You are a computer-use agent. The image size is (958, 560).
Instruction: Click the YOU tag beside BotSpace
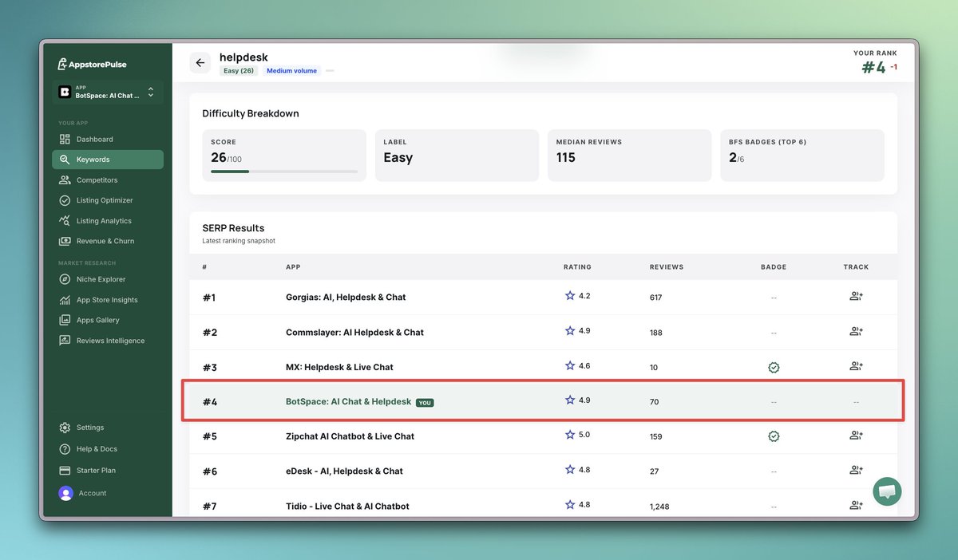tap(425, 403)
